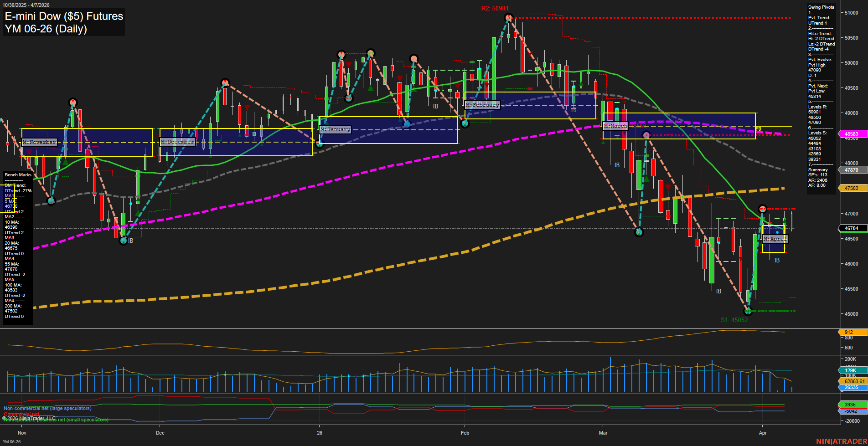Select the gray 47870 55-MA price marker
The width and height of the screenshot is (868, 446).
coord(852,169)
